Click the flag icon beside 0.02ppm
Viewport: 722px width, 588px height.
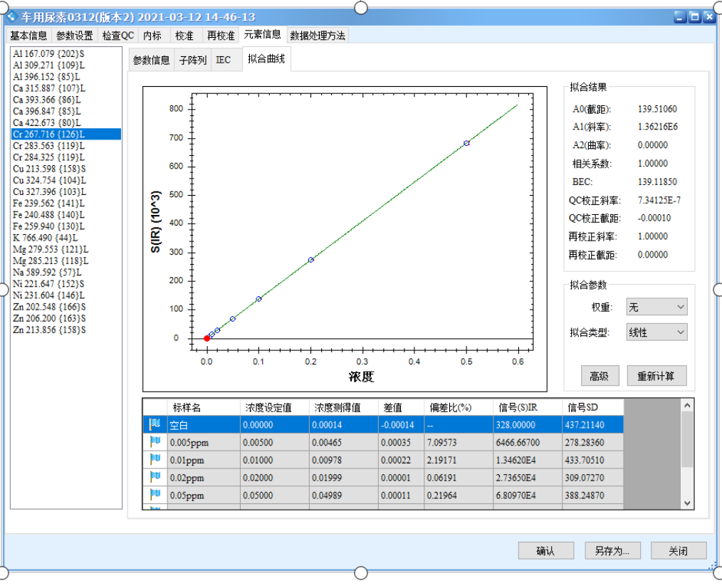[x=155, y=477]
